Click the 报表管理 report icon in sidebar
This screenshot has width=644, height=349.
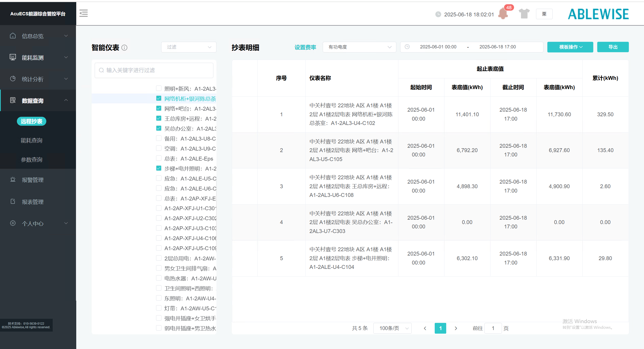tap(13, 202)
